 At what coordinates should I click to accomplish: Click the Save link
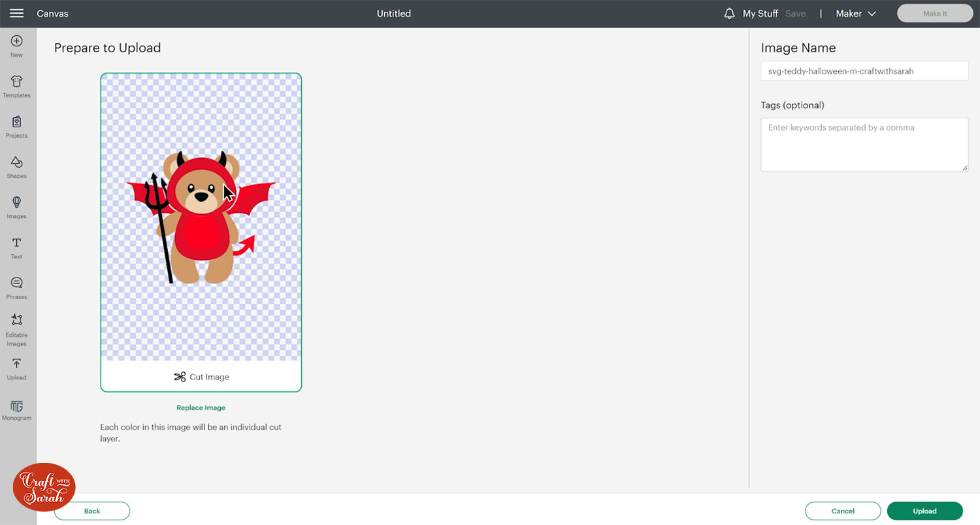795,14
